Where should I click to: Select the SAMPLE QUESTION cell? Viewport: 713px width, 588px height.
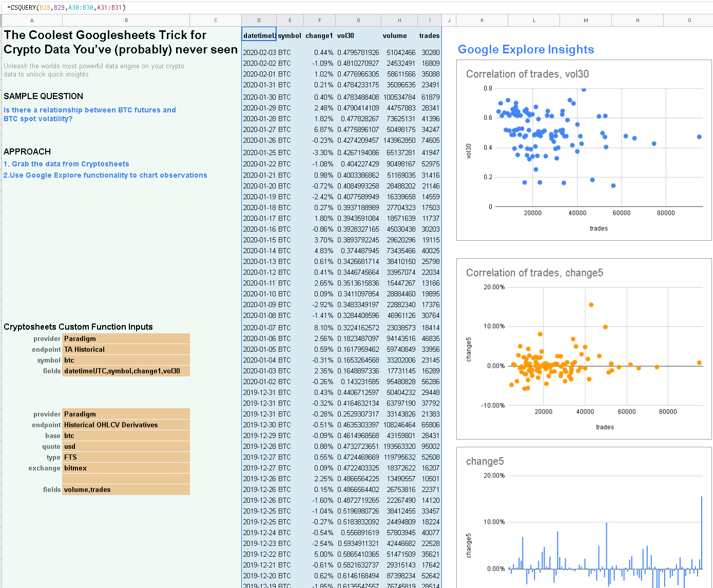[43, 96]
